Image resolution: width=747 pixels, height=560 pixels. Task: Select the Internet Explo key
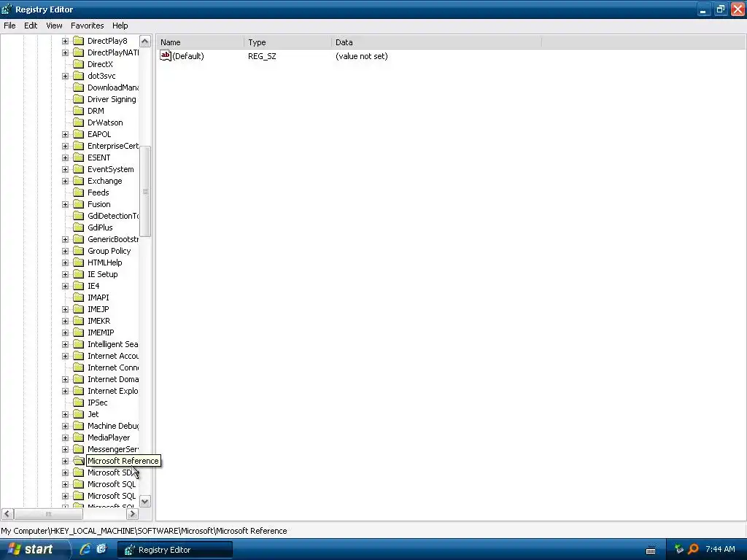click(x=113, y=391)
